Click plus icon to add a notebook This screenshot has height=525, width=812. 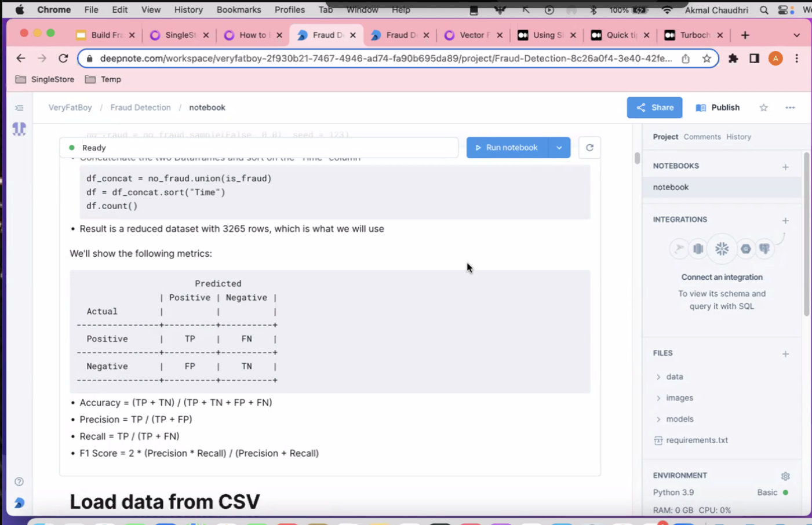point(785,167)
